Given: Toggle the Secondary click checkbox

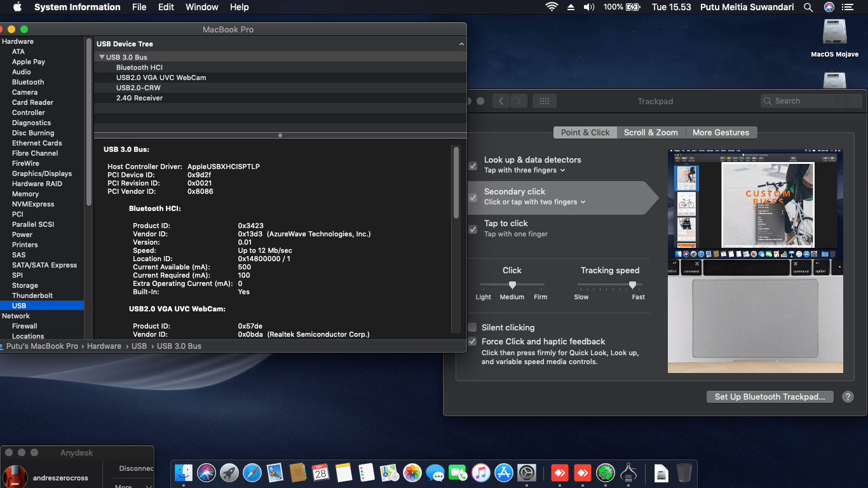Looking at the screenshot, I should pyautogui.click(x=473, y=198).
